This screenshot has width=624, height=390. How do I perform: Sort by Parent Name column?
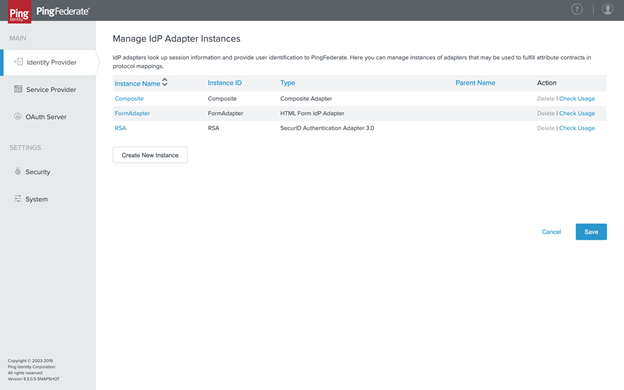click(x=475, y=83)
